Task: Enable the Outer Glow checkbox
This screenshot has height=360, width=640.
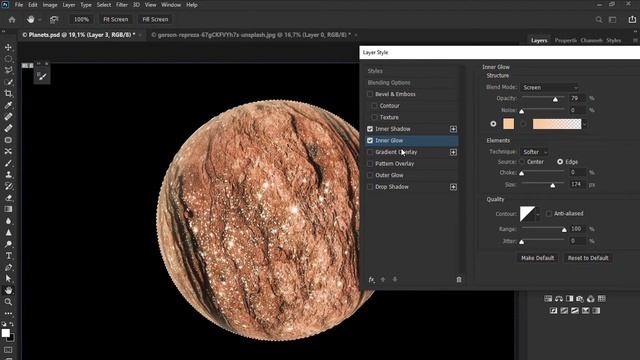Action: pyautogui.click(x=370, y=175)
